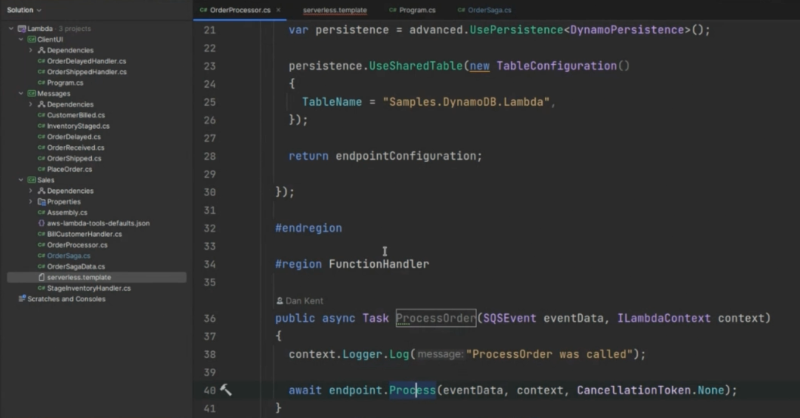
Task: Select Program.cs under ClientUI
Action: [x=65, y=83]
